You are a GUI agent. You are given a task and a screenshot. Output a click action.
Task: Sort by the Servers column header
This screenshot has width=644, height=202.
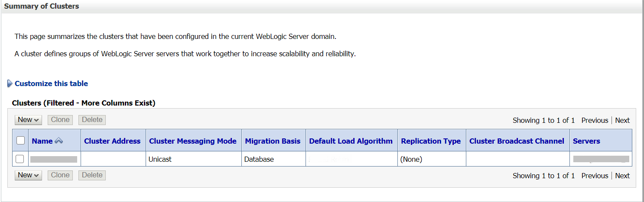tap(586, 141)
